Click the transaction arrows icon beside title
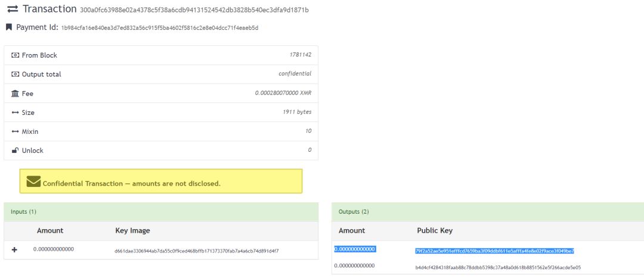 [x=13, y=9]
